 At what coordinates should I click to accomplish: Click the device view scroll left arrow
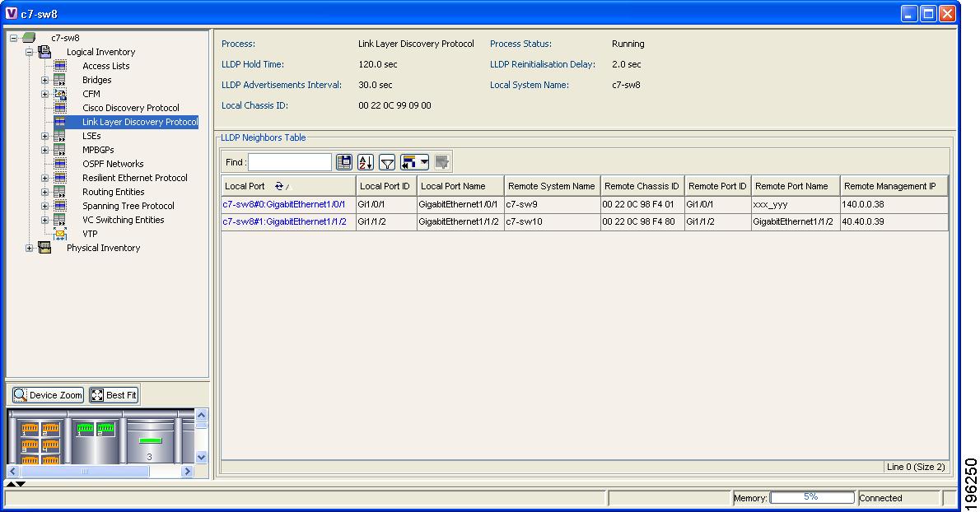click(13, 472)
